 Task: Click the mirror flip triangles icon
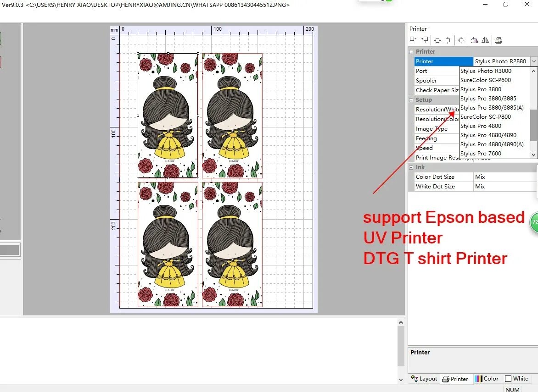[485, 40]
